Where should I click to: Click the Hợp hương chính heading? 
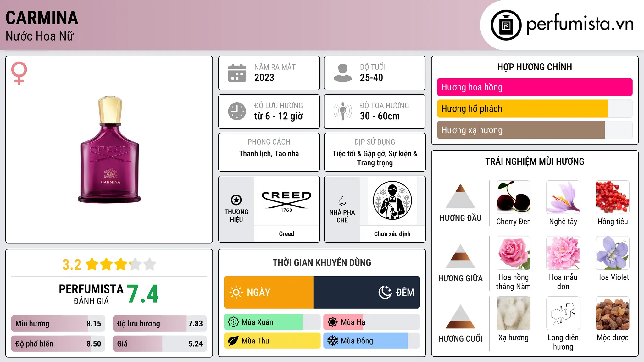coord(535,67)
